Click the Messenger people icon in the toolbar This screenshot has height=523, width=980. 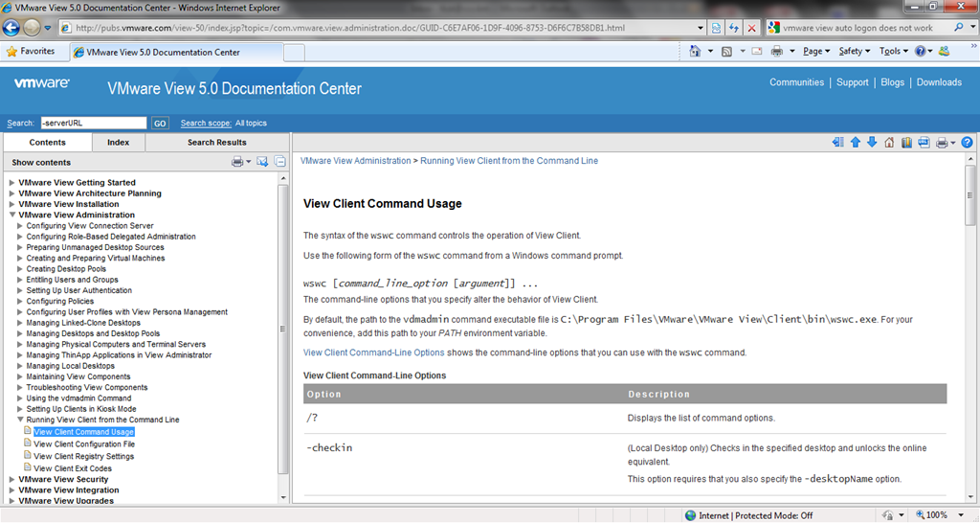click(945, 52)
